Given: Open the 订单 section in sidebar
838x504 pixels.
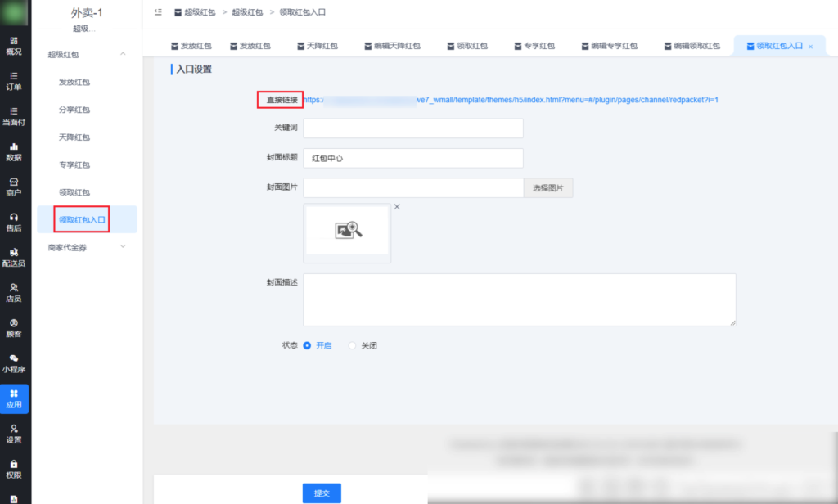Looking at the screenshot, I should click(x=14, y=83).
